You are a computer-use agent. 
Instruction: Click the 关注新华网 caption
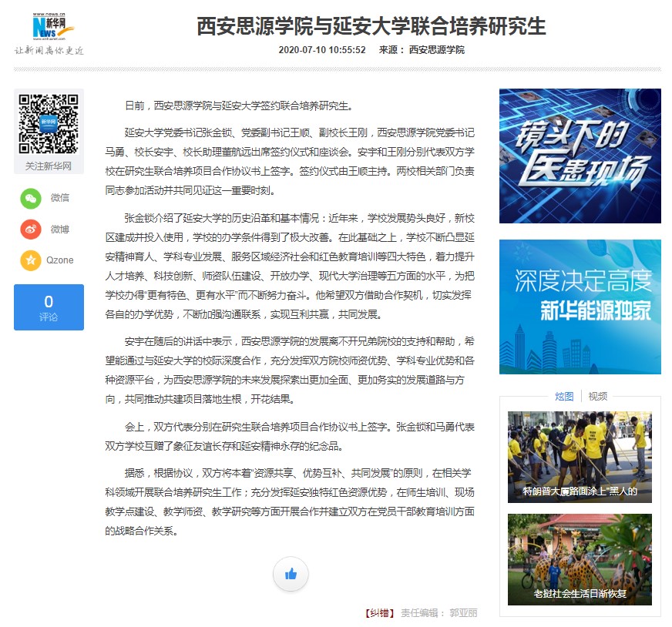point(49,166)
